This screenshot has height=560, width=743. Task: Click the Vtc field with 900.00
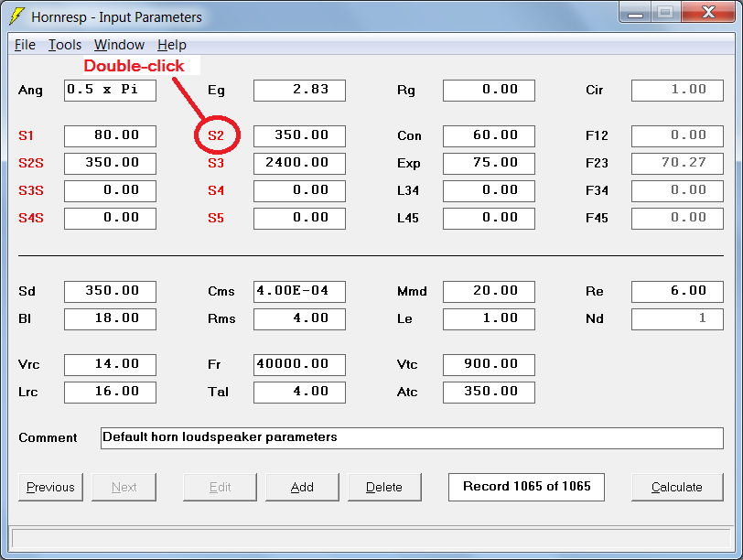489,365
